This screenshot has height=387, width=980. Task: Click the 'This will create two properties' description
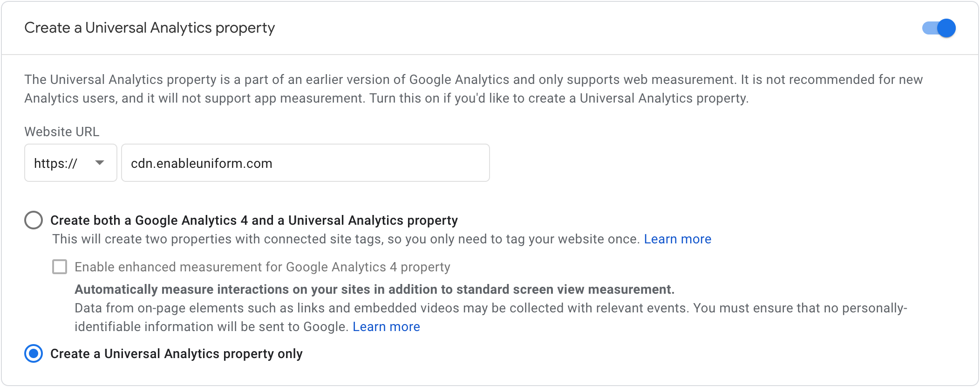[x=346, y=239]
